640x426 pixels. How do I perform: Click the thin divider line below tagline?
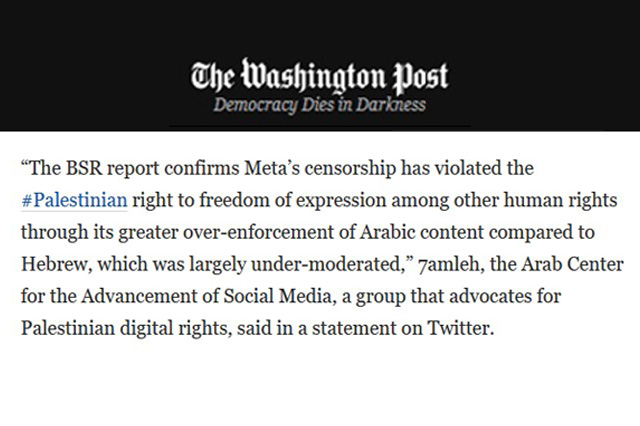pyautogui.click(x=320, y=126)
